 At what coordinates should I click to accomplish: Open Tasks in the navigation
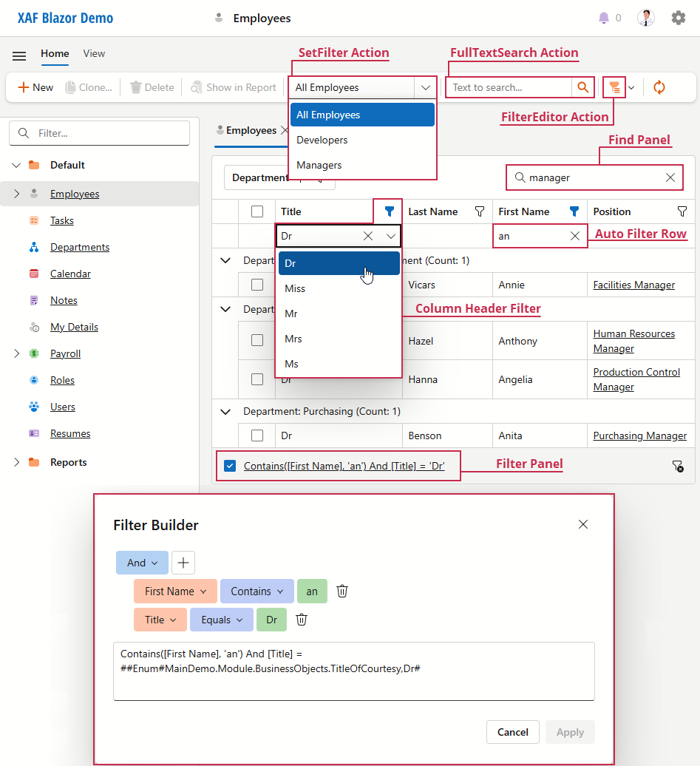click(62, 220)
